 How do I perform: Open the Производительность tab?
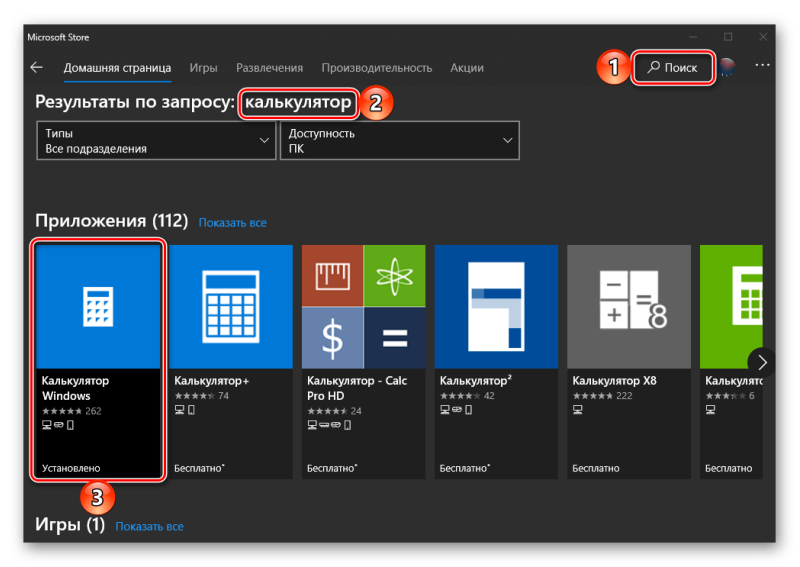(x=377, y=68)
